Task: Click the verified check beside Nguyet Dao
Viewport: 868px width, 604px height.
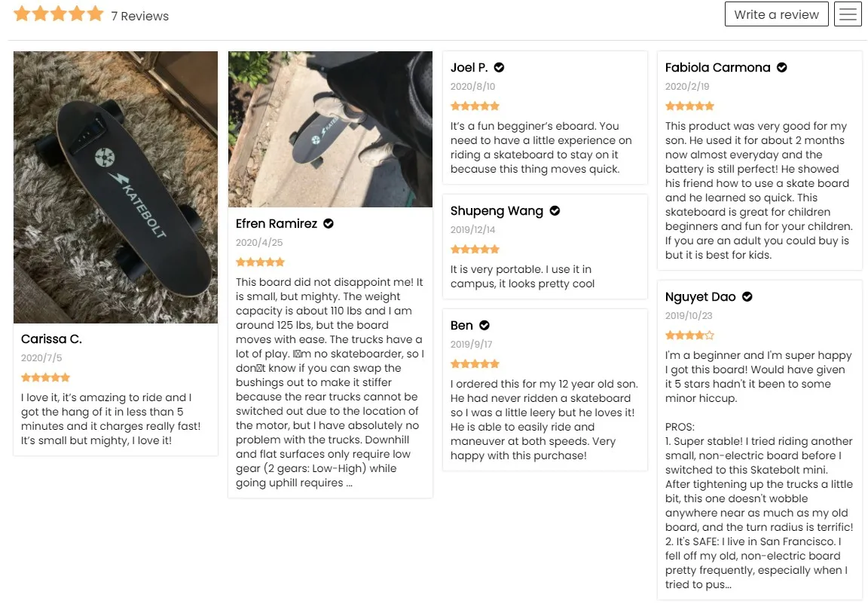Action: [x=747, y=297]
